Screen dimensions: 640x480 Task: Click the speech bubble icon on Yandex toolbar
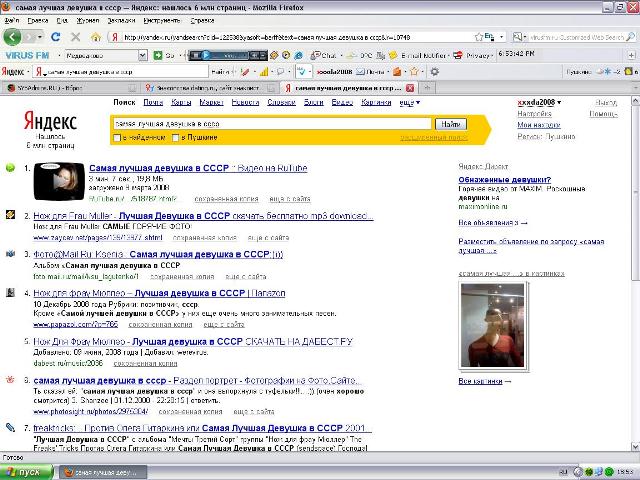pos(280,72)
